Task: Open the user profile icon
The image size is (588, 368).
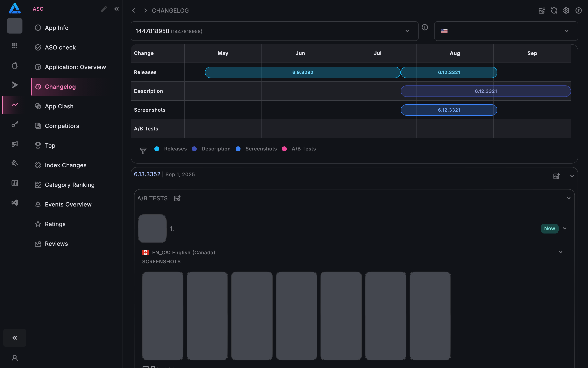Action: pos(14,358)
